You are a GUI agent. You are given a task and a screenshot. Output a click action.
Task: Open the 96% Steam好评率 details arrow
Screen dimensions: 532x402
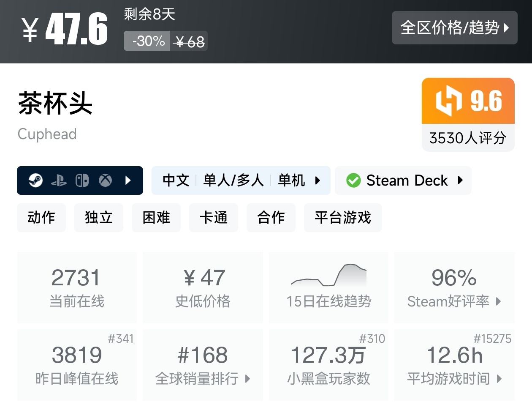pyautogui.click(x=499, y=301)
